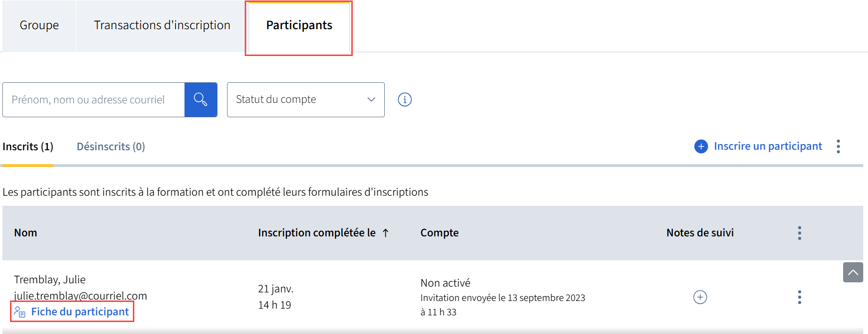Click the blue plus icon to enroll participant
The height and width of the screenshot is (334, 868).
click(x=701, y=146)
